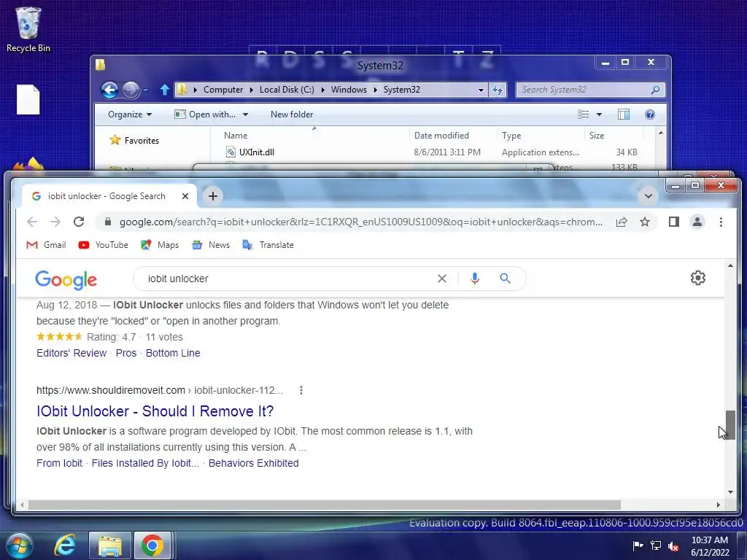
Task: Open recent pages dropdown in Explorer
Action: (145, 90)
